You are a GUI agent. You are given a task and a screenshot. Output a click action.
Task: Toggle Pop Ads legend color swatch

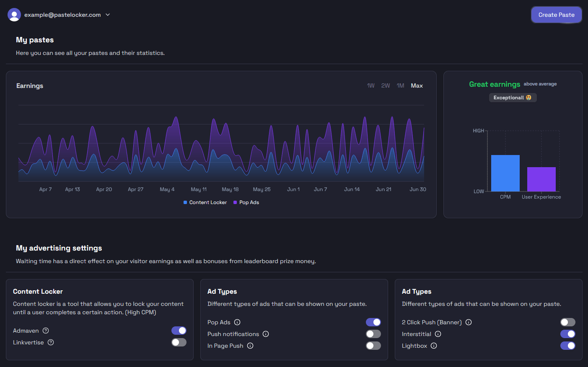tap(235, 202)
